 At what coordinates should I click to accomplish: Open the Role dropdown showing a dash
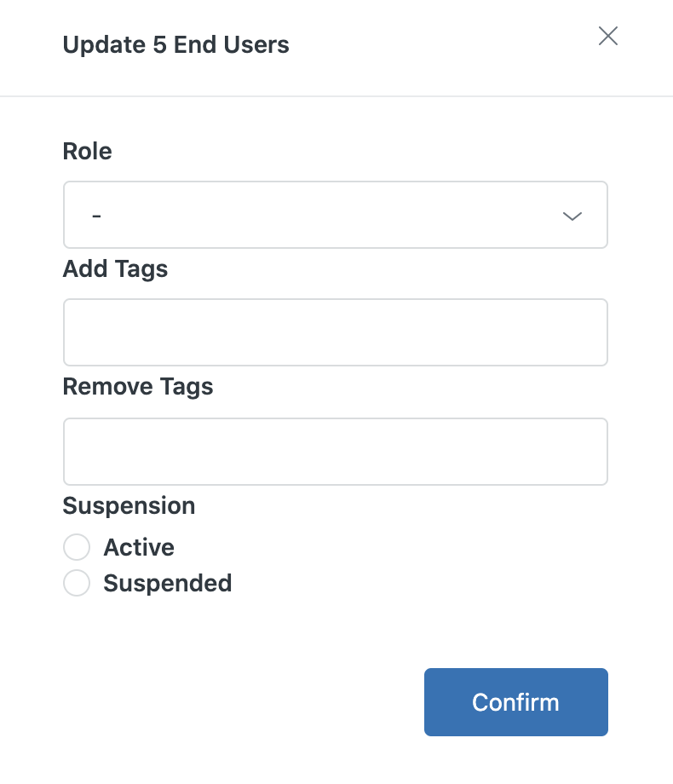click(335, 216)
